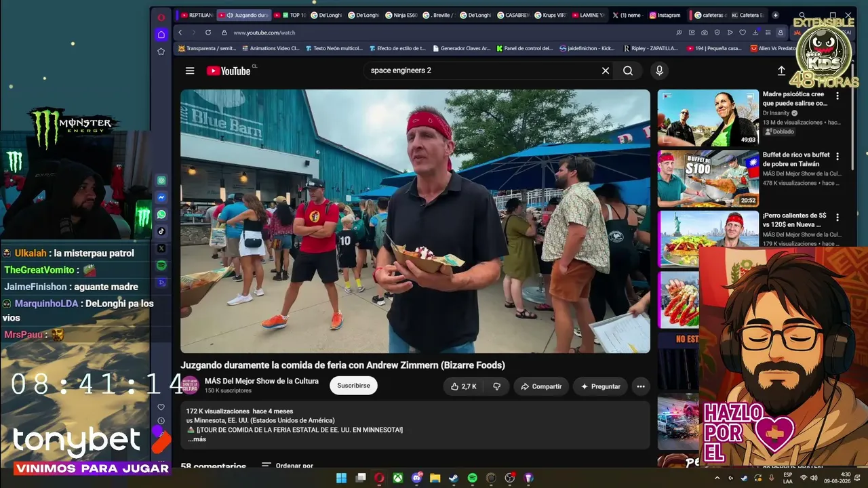Open the Generador Claves bookmark
Screen dimensions: 868x488
(x=461, y=48)
